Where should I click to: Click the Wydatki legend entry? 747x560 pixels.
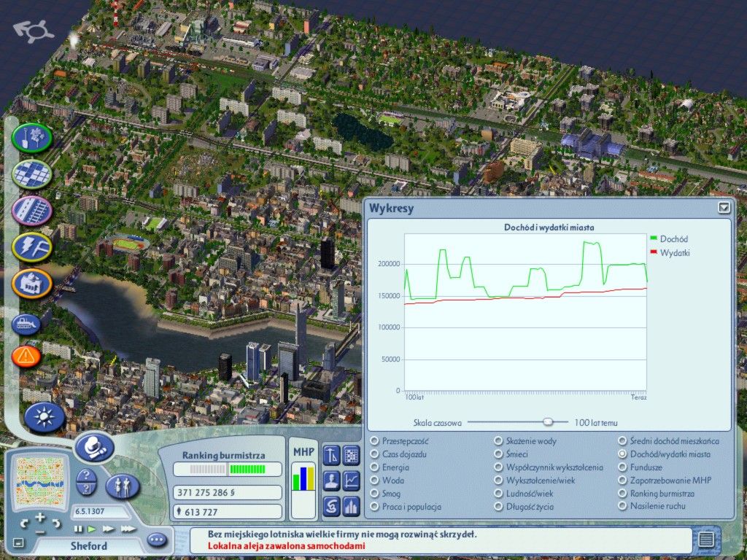click(x=670, y=253)
